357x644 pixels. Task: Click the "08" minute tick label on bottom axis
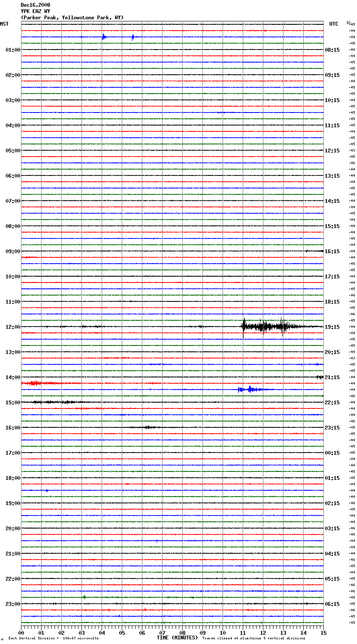[182, 633]
